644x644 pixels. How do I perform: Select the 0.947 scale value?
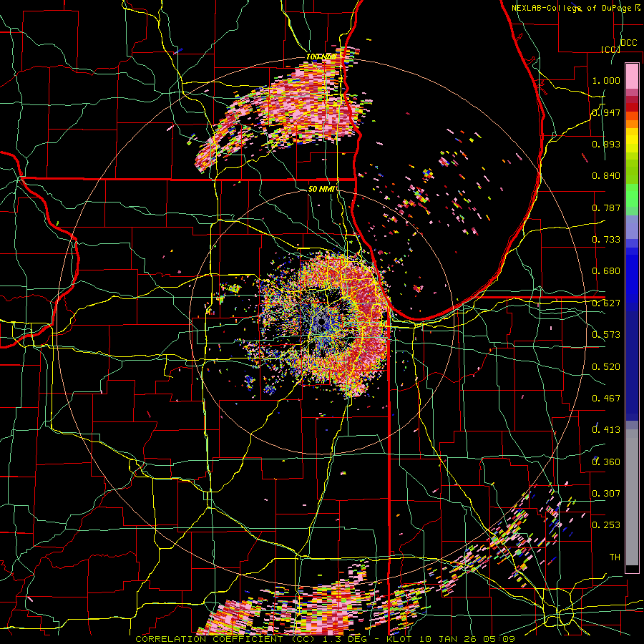[x=606, y=112]
